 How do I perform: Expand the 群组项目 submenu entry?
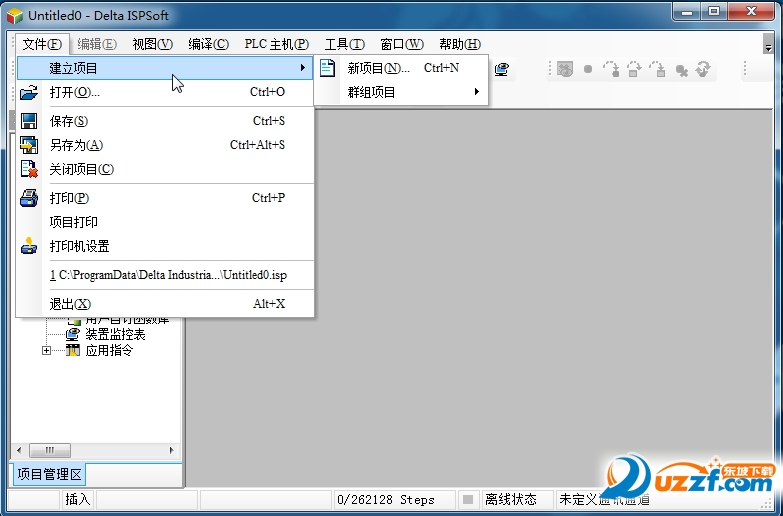pyautogui.click(x=401, y=92)
